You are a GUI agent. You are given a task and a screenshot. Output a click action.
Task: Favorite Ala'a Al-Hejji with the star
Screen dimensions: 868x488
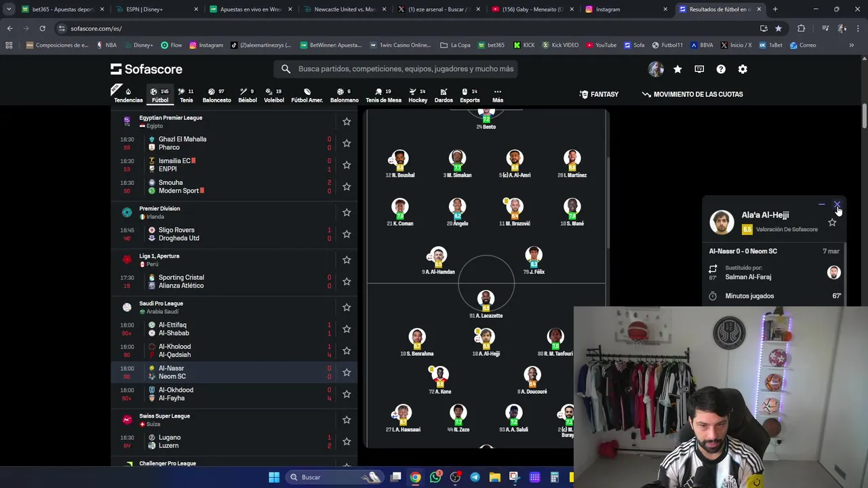pos(832,222)
